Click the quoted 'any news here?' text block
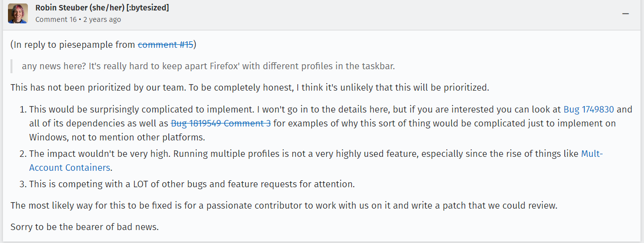This screenshot has height=243, width=644. (208, 66)
